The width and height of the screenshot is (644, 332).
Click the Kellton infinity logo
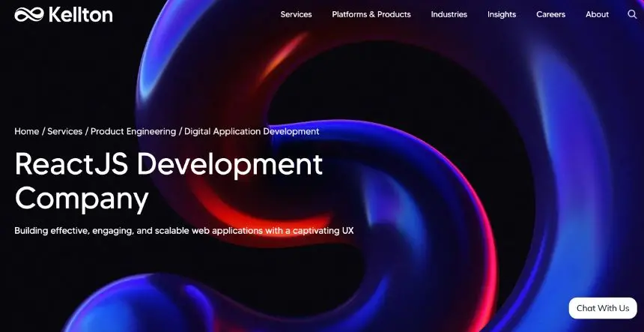pos(64,15)
